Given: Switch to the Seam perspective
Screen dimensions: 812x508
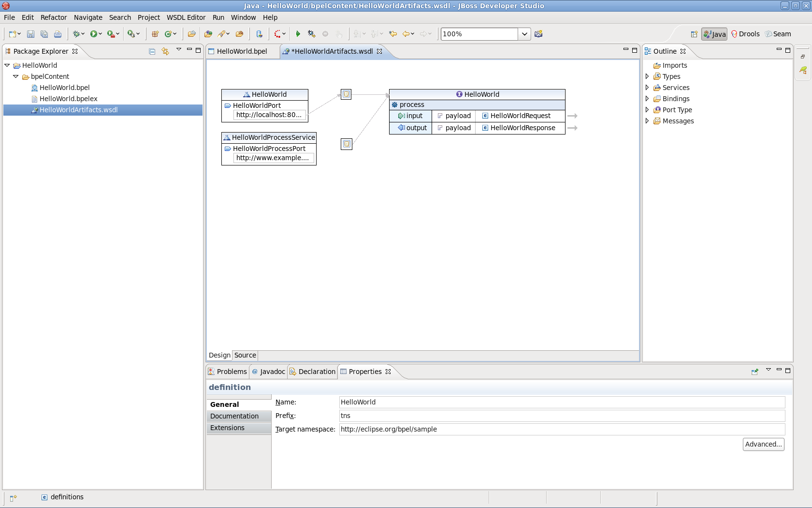Looking at the screenshot, I should click(779, 34).
